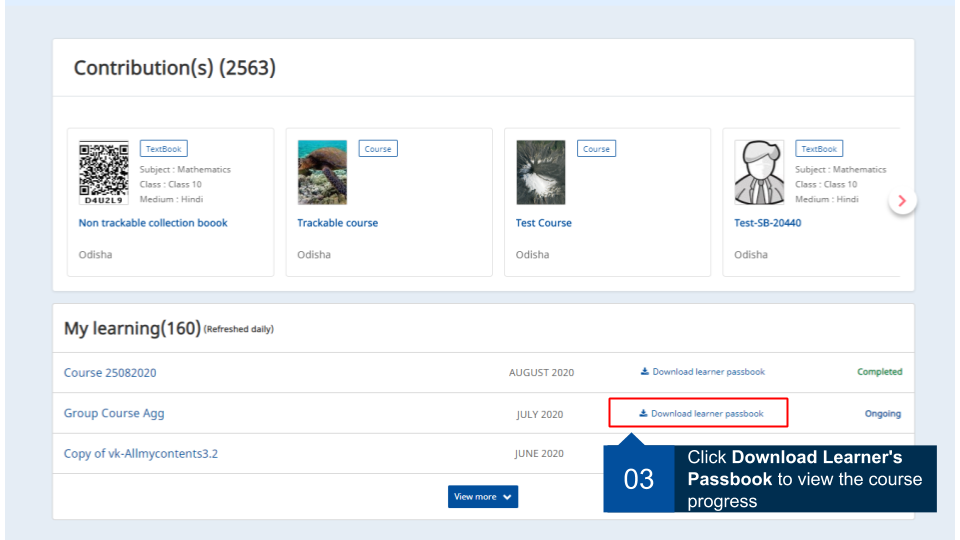This screenshot has width=960, height=540.
Task: Open Non trackable collection boook title
Action: click(153, 223)
